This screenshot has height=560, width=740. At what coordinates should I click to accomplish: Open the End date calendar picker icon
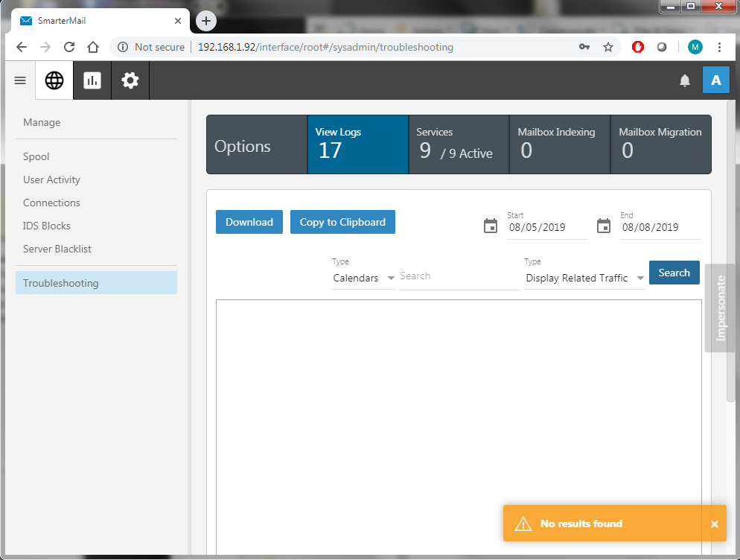[x=604, y=226]
